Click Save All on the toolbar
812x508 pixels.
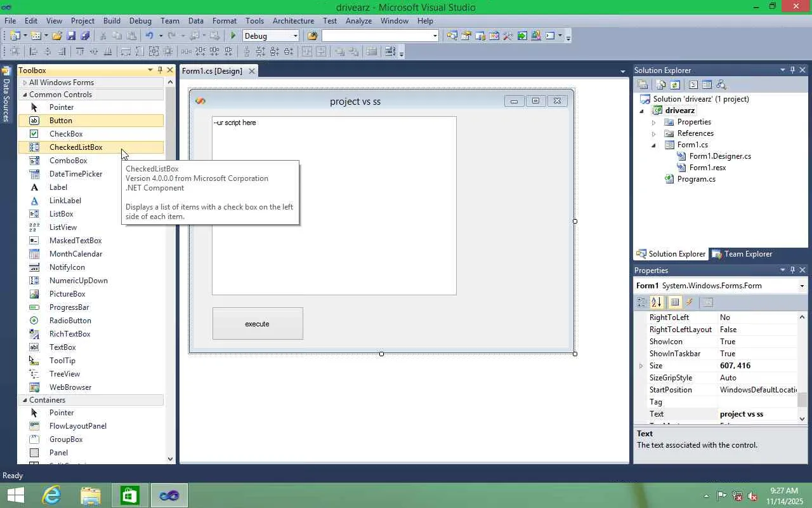[x=85, y=36]
